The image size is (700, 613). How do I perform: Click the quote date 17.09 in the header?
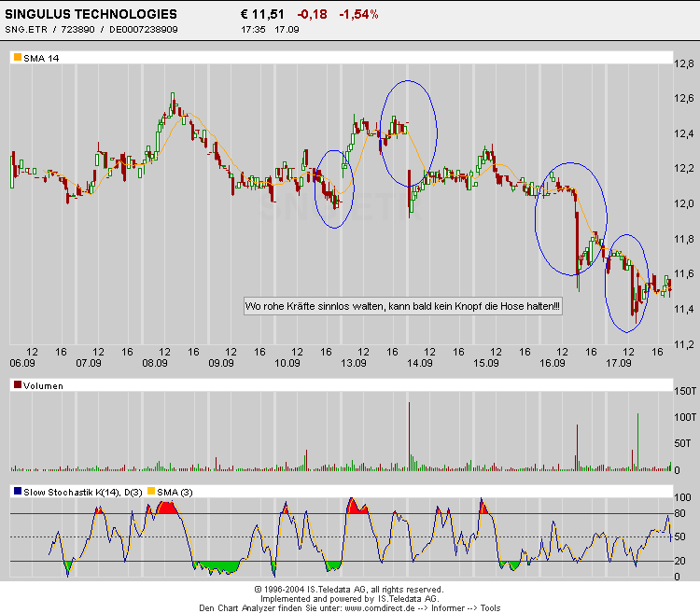coord(287,30)
